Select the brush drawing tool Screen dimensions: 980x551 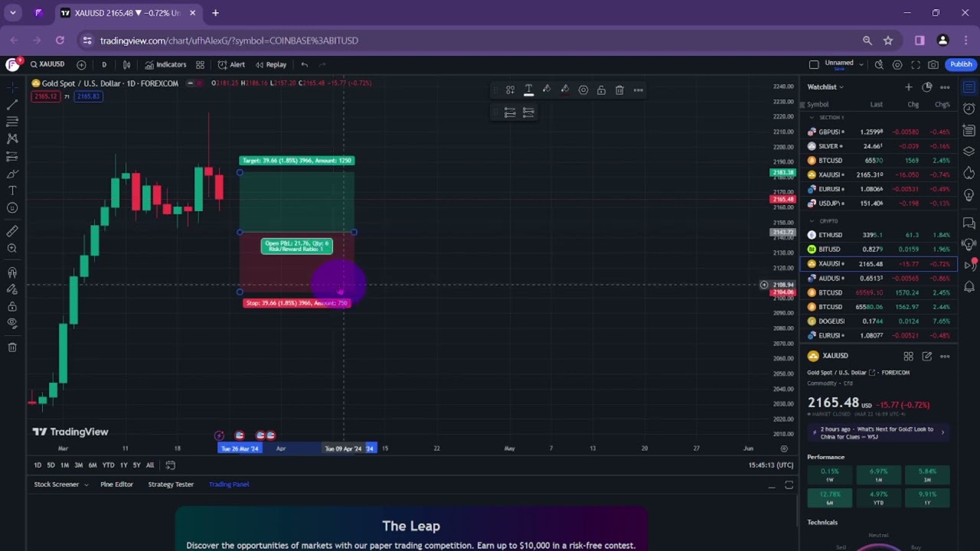tap(12, 174)
